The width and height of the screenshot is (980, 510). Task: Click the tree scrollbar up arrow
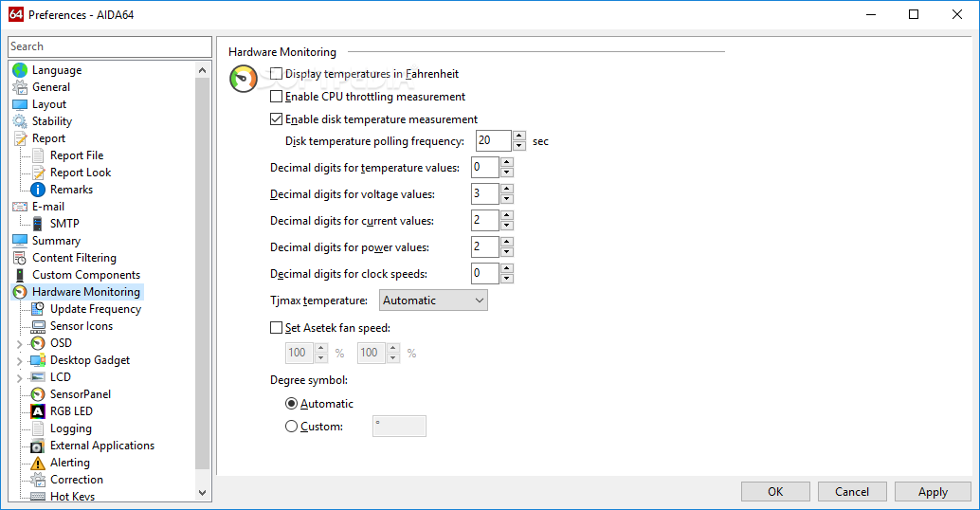202,70
